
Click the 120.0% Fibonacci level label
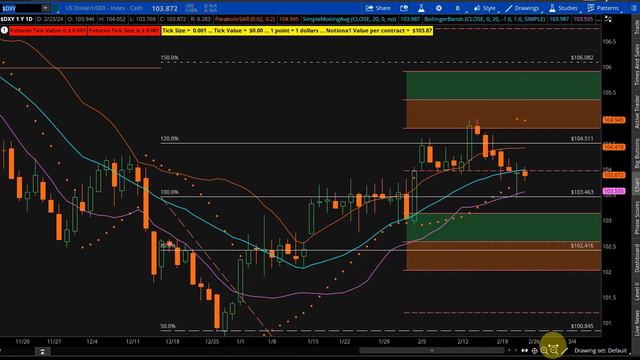tap(169, 139)
